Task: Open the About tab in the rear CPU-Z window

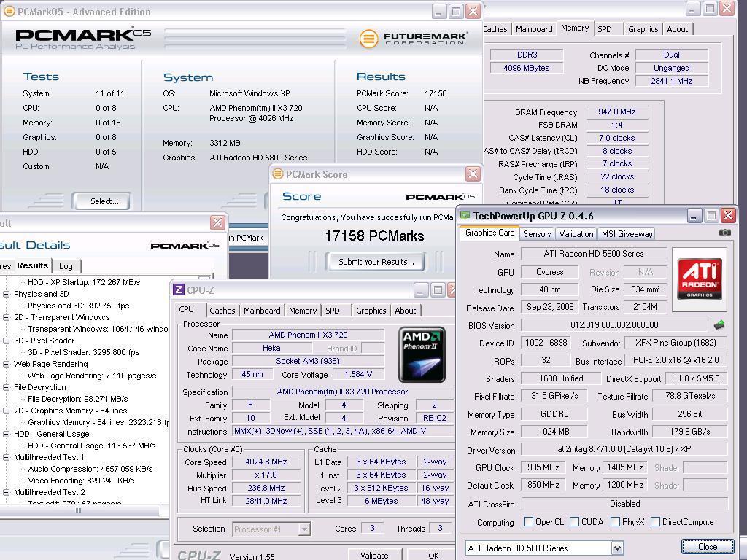Action: point(677,29)
